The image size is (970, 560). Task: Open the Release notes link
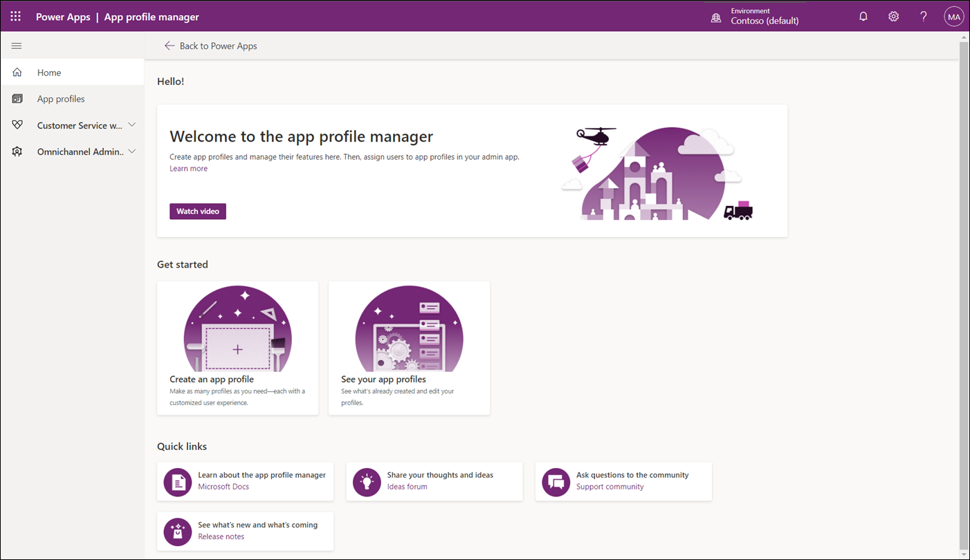[x=221, y=536]
